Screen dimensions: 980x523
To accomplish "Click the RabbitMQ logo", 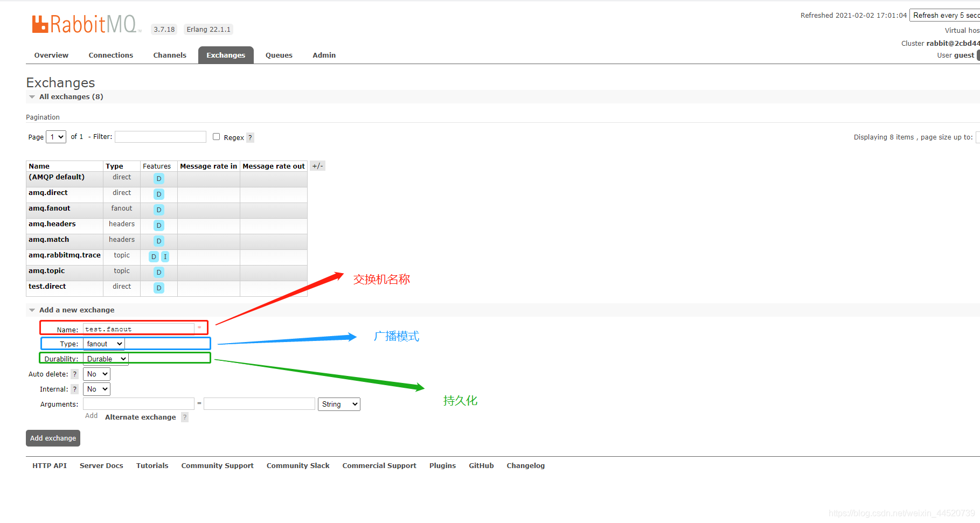I will [x=86, y=24].
